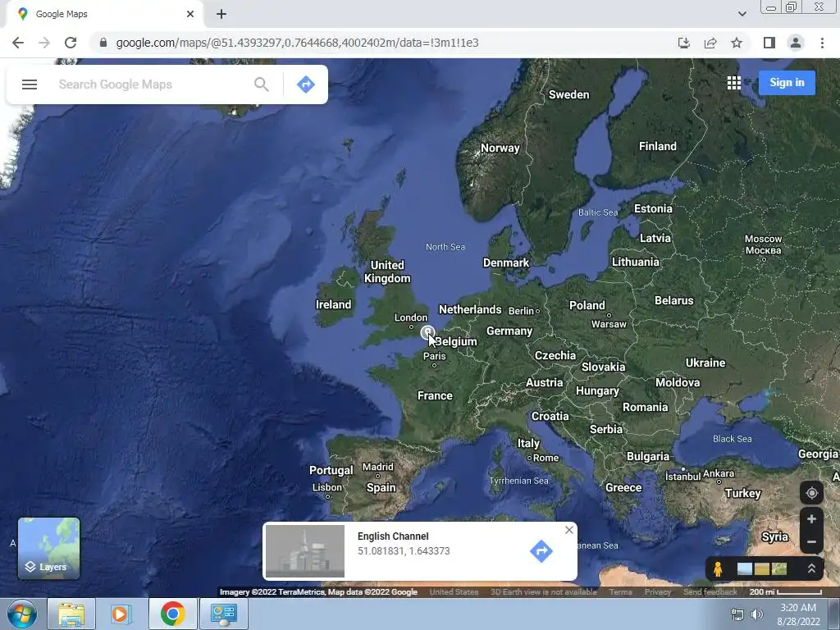Go forward in the browser
The image size is (840, 630).
click(44, 43)
